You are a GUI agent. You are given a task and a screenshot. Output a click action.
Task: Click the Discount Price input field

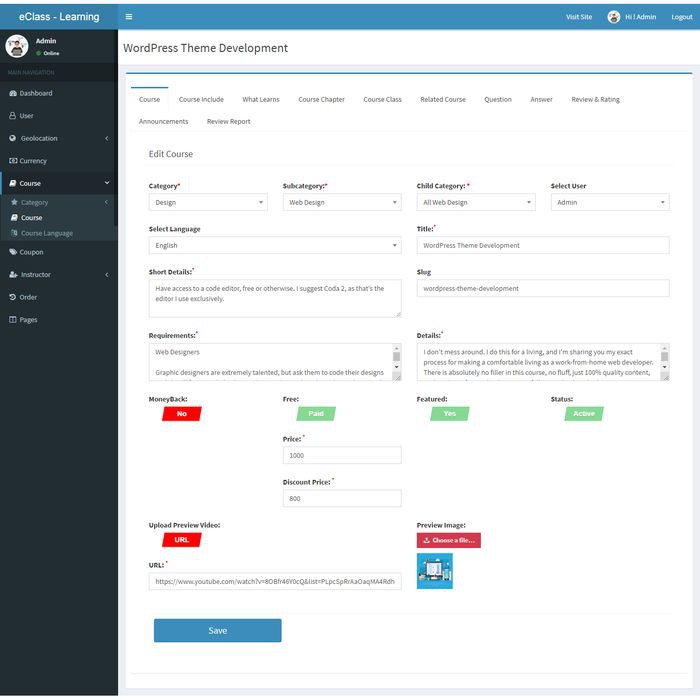point(342,498)
